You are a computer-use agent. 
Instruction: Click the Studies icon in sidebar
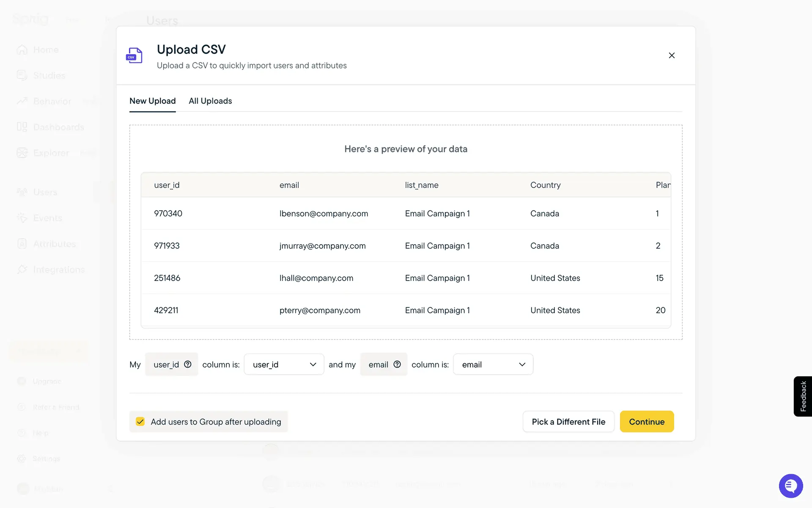(22, 75)
